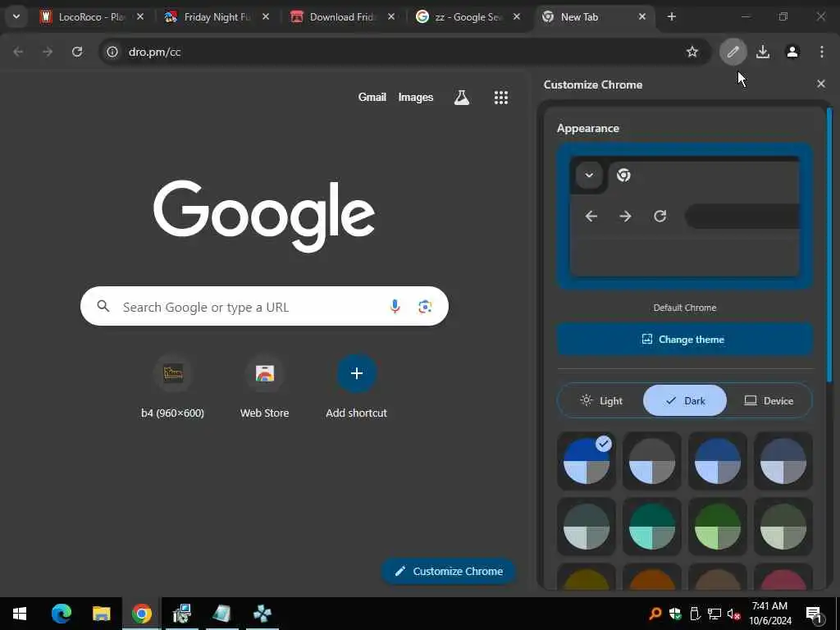Switch to the LocoRoco tab
Screen dimensions: 840x630
[x=91, y=17]
